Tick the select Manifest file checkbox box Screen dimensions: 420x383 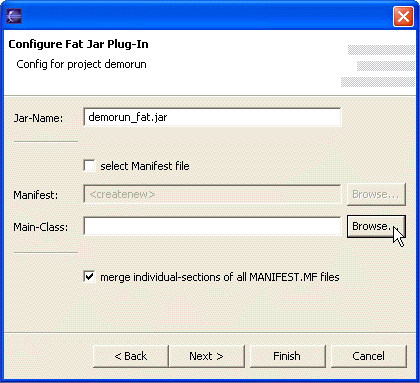point(89,166)
